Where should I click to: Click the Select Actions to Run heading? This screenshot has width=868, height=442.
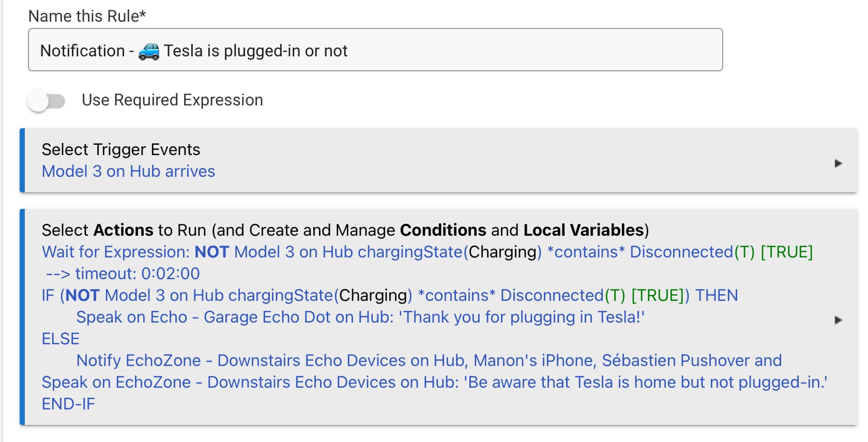[345, 230]
